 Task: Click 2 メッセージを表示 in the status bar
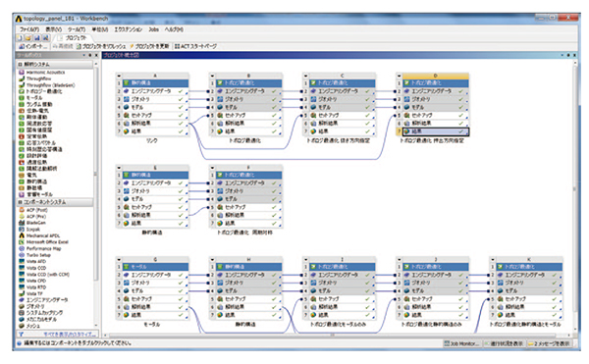(x=549, y=343)
